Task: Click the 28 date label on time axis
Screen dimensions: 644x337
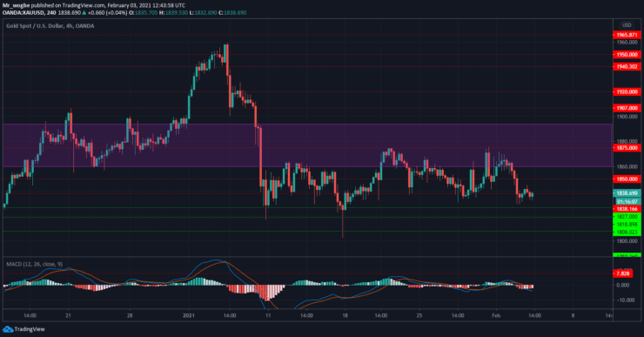Action: click(130, 315)
